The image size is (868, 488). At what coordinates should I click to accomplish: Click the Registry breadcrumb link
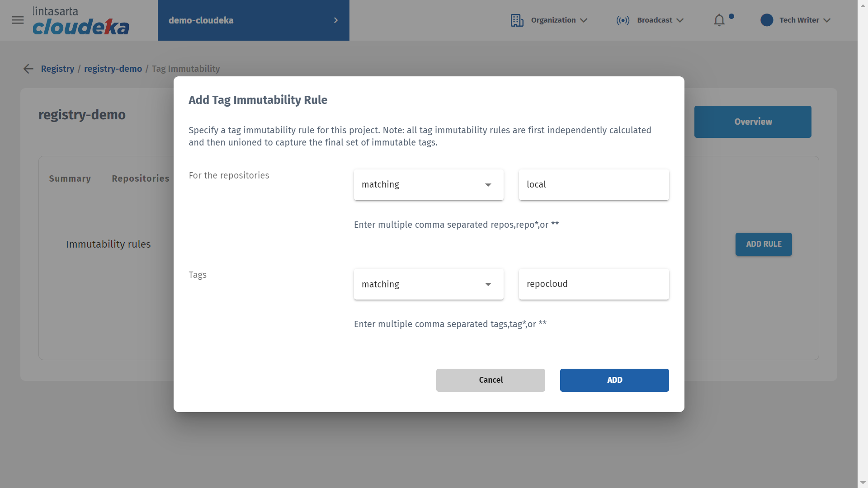[x=57, y=69]
